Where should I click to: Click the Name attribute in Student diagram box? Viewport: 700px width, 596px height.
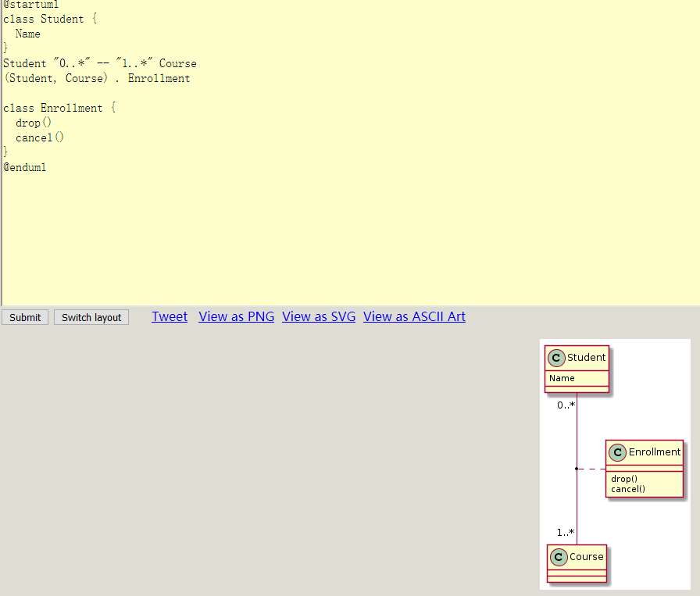point(562,378)
